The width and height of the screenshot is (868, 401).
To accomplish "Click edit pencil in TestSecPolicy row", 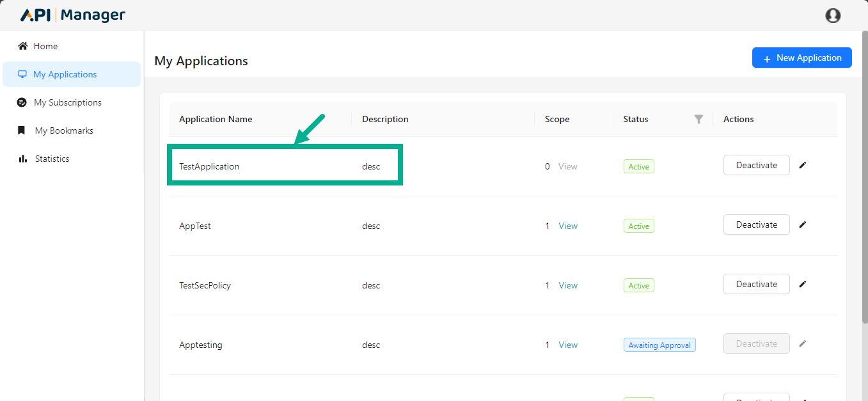I will (803, 284).
